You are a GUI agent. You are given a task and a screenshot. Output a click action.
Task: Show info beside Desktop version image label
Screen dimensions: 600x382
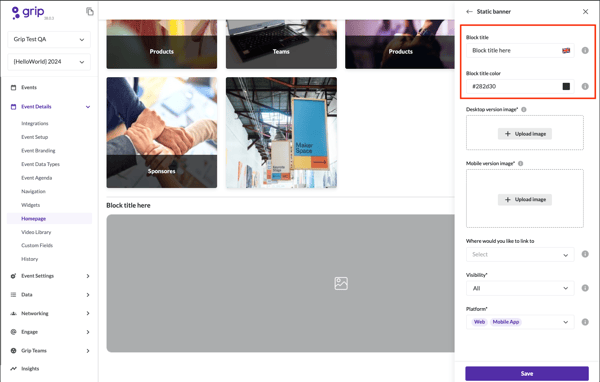point(524,109)
